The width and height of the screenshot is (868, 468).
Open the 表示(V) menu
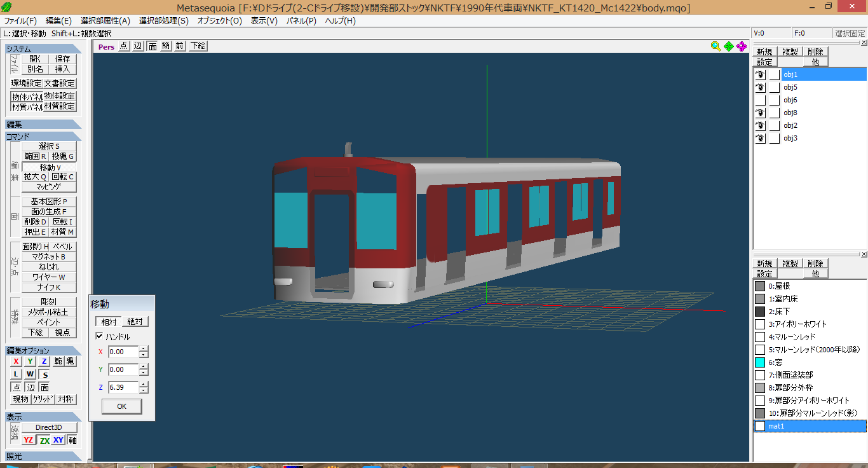pyautogui.click(x=264, y=20)
